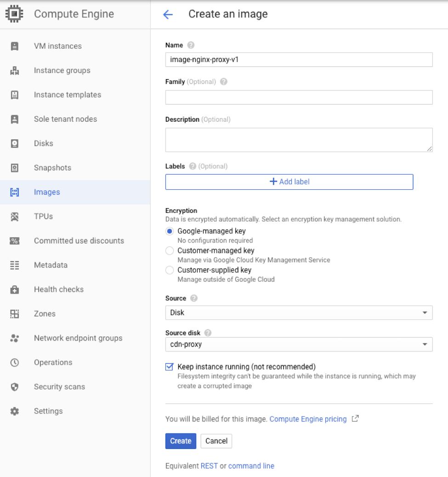Uncheck Keep instance running checkbox
448x477 pixels.
(170, 367)
